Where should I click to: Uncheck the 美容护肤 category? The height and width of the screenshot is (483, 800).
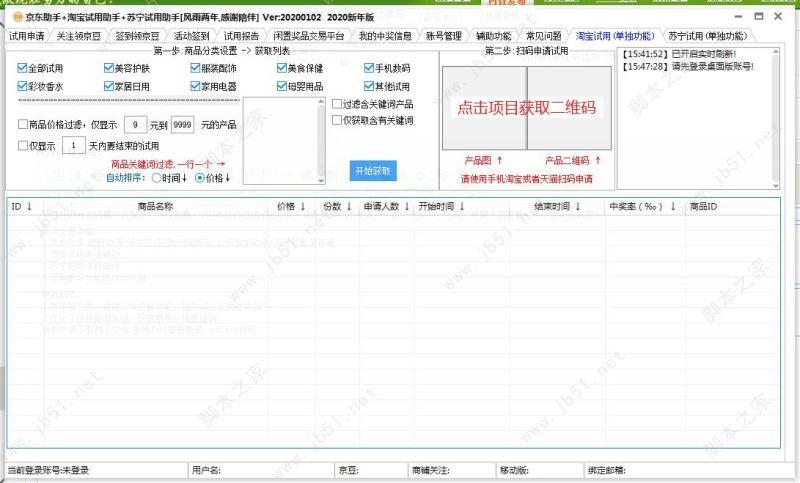coord(108,68)
